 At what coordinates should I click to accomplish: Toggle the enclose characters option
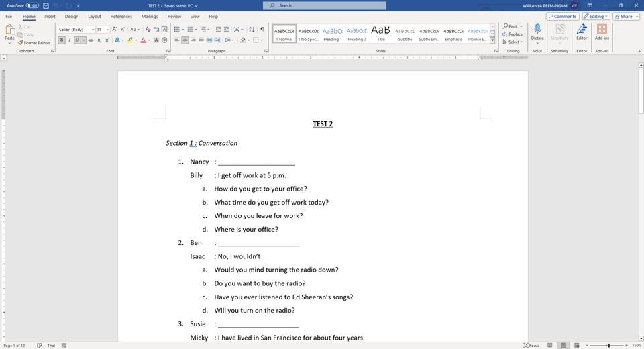(x=164, y=40)
